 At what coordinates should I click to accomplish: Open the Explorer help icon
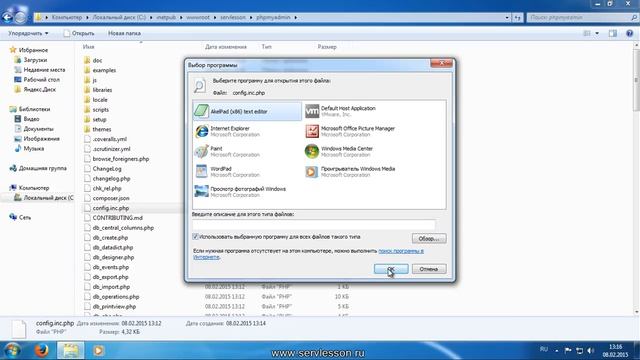pos(630,33)
